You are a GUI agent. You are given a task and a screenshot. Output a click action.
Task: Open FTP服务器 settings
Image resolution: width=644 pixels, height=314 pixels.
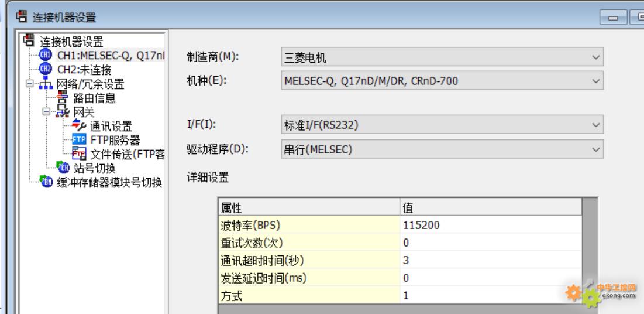(x=115, y=140)
